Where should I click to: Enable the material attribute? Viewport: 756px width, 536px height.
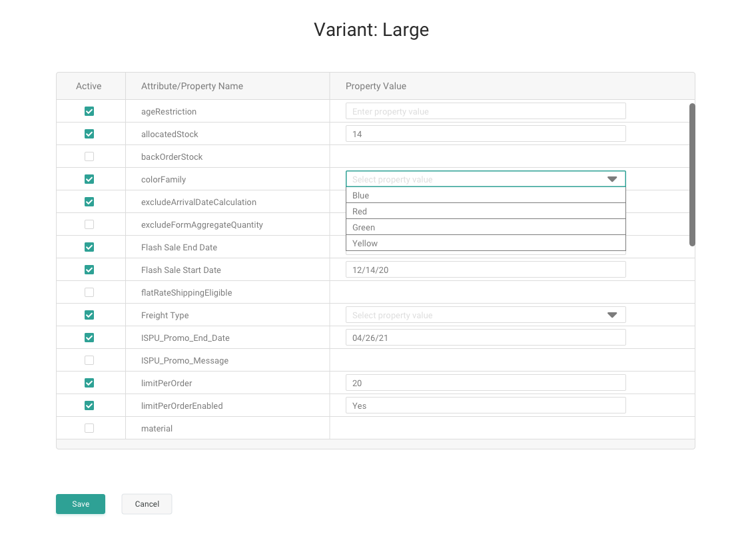tap(89, 428)
